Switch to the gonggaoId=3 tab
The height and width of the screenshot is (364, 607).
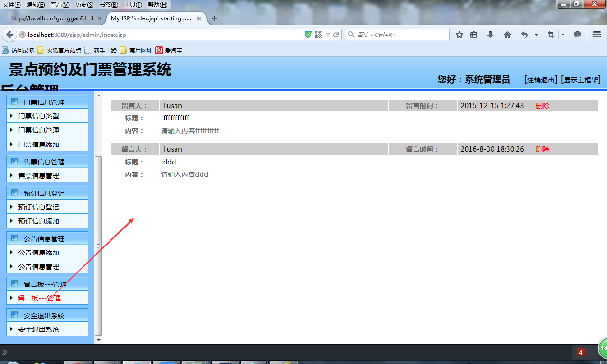tap(52, 18)
